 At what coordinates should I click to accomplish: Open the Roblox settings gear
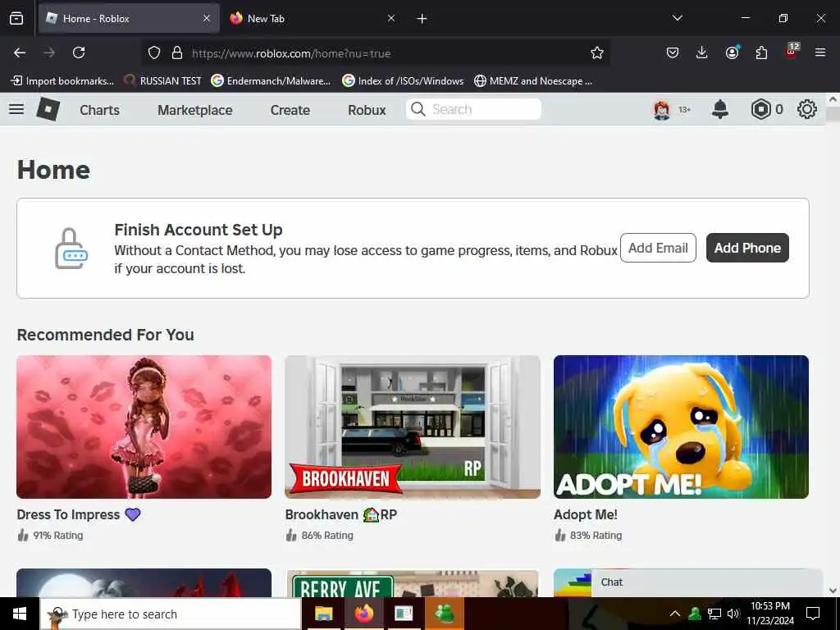click(x=807, y=109)
